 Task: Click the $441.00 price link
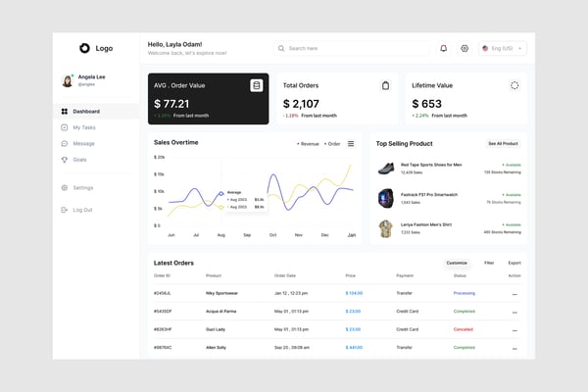[354, 348]
